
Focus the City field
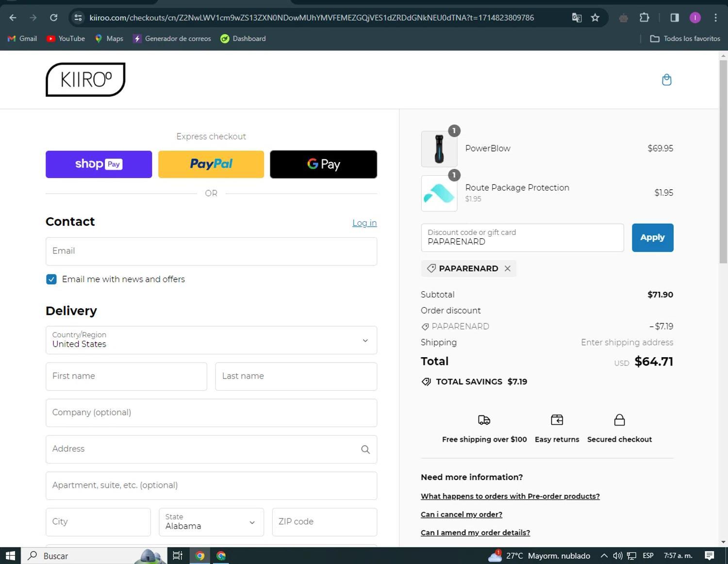click(98, 522)
